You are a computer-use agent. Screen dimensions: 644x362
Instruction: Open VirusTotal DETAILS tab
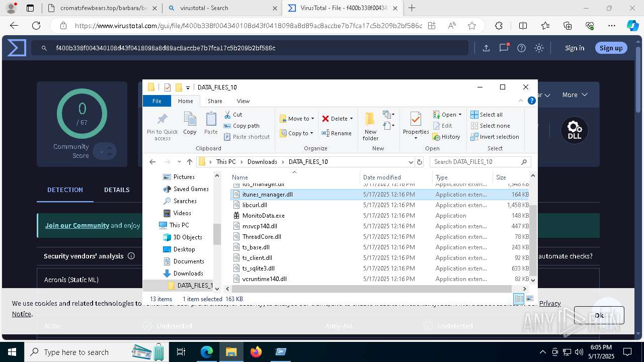click(117, 190)
